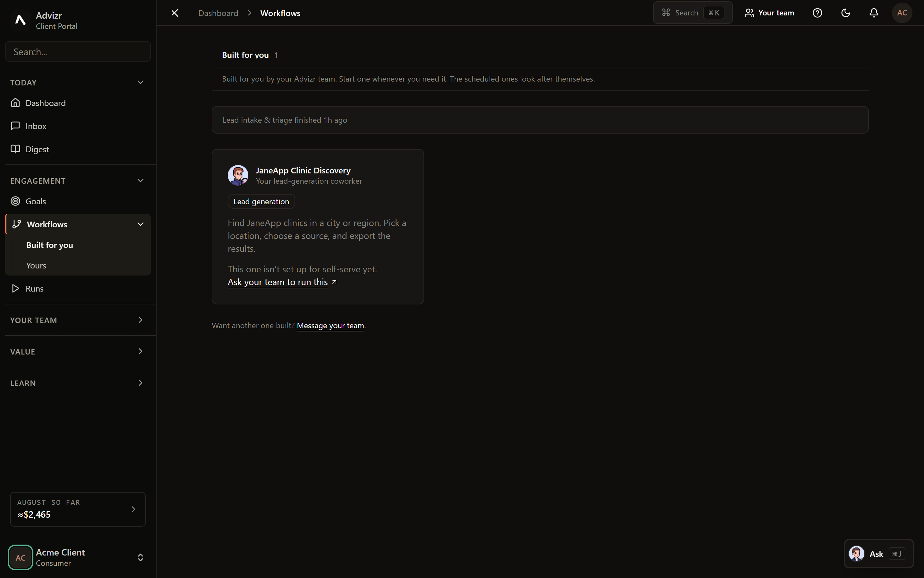Click the JaneApp Clinic Discovery avatar
924x578 pixels.
(x=238, y=175)
